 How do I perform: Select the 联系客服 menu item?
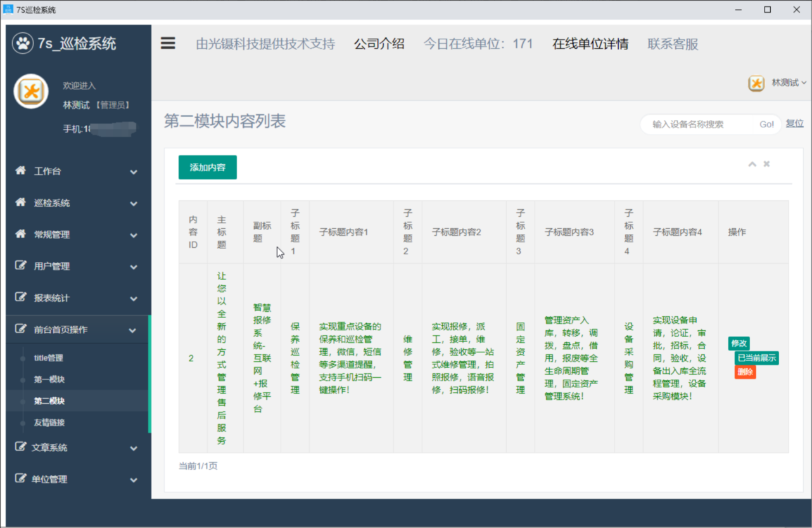pyautogui.click(x=671, y=44)
